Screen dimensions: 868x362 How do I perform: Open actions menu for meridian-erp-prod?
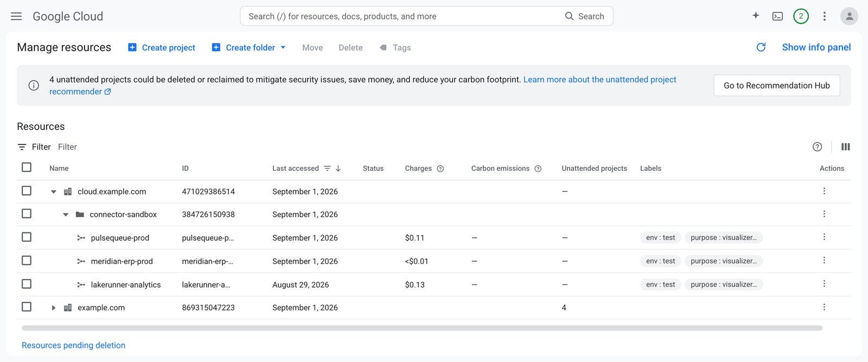point(824,261)
